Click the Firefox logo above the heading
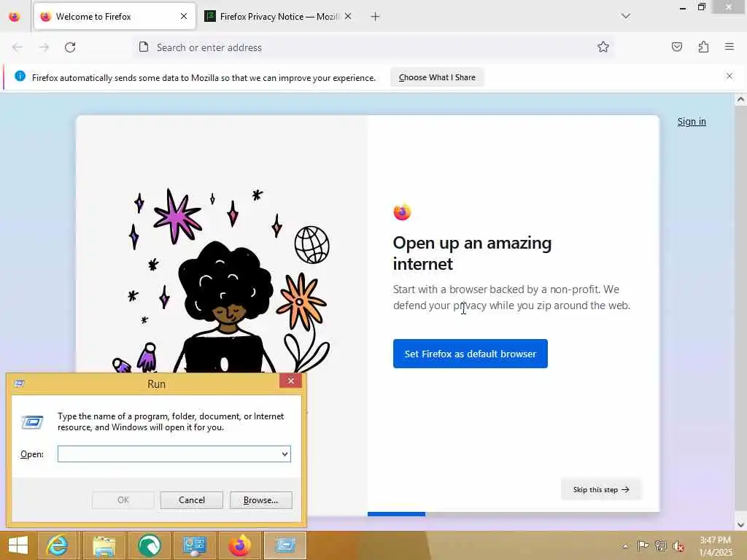 pos(402,212)
